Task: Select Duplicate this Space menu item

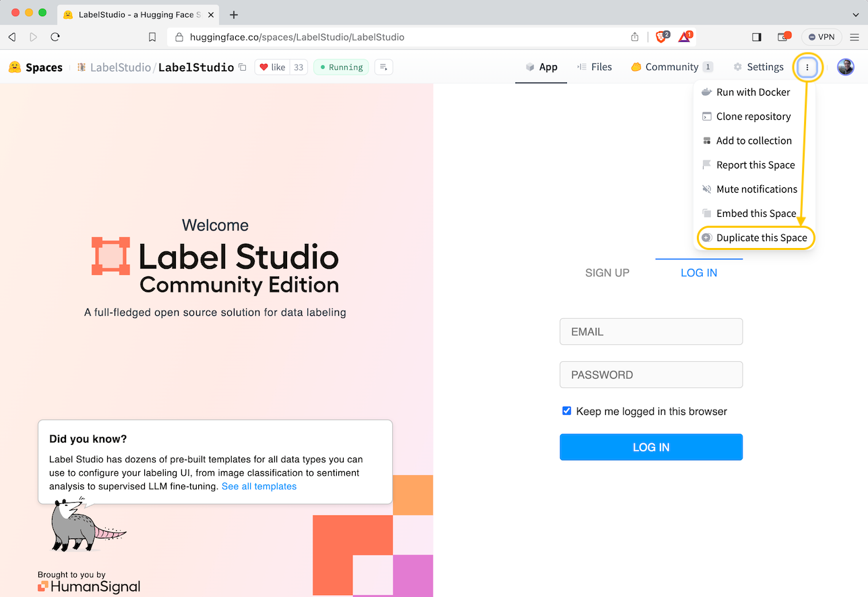Action: coord(761,238)
